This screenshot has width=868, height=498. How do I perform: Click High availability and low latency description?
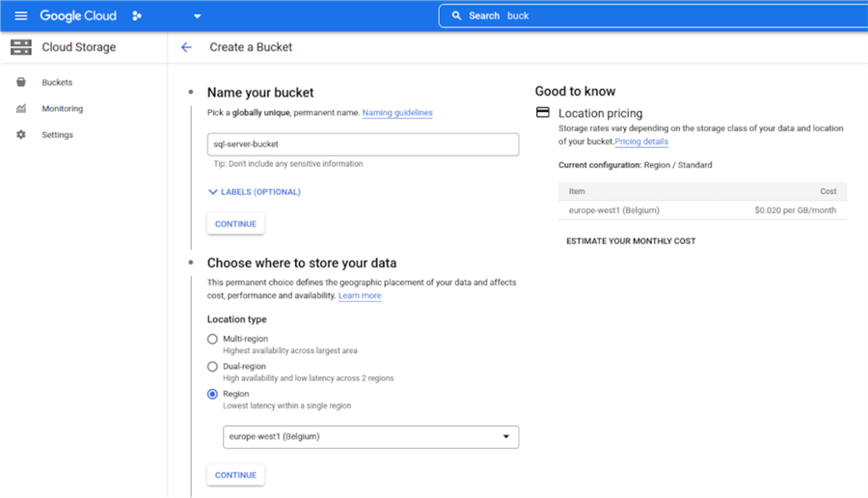click(x=309, y=378)
